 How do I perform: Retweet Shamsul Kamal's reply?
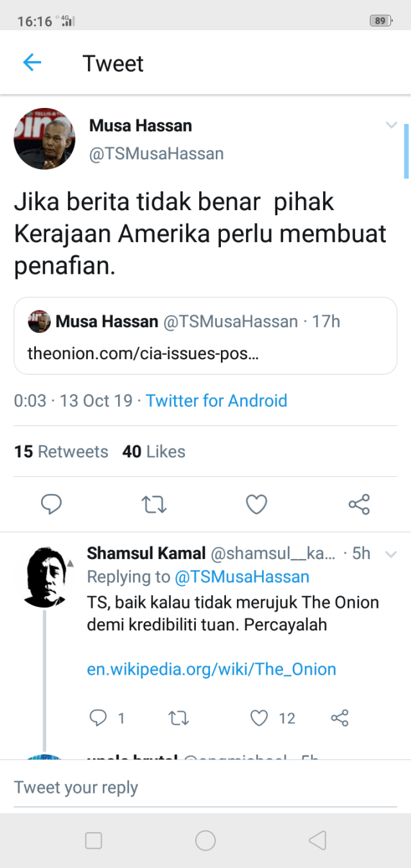(179, 718)
